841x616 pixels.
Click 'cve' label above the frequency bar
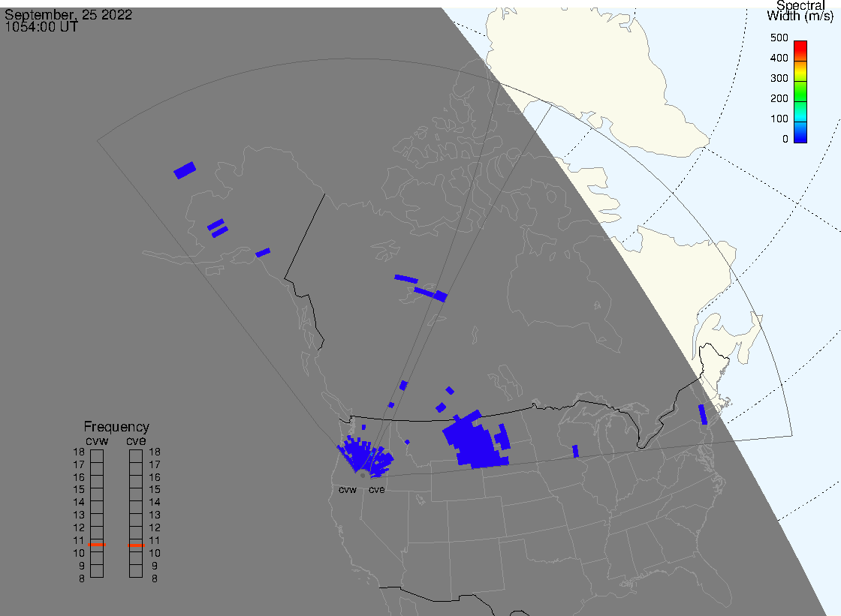coord(136,441)
